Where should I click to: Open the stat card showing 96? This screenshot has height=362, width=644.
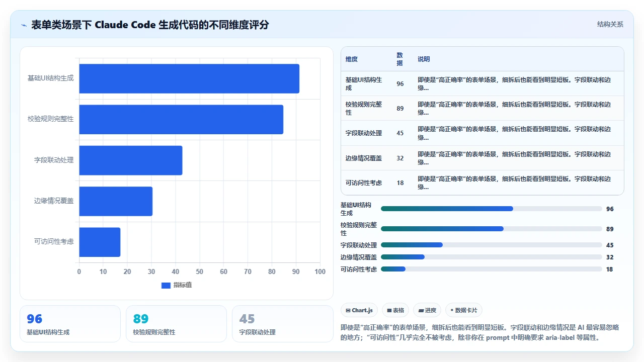[x=70, y=324]
